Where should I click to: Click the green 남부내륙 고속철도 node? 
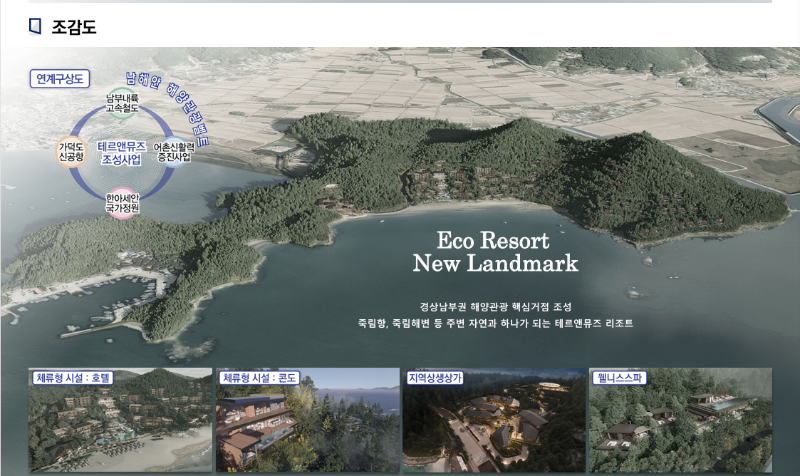pos(122,103)
